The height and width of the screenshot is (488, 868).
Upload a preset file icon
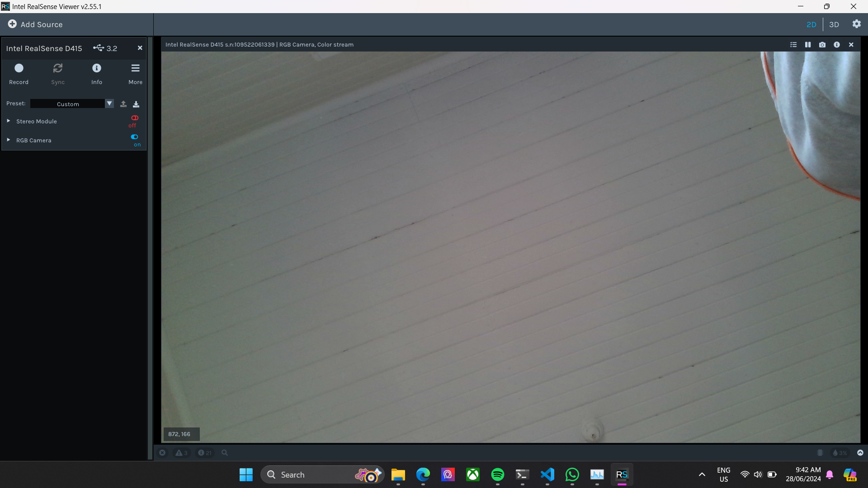coord(123,104)
